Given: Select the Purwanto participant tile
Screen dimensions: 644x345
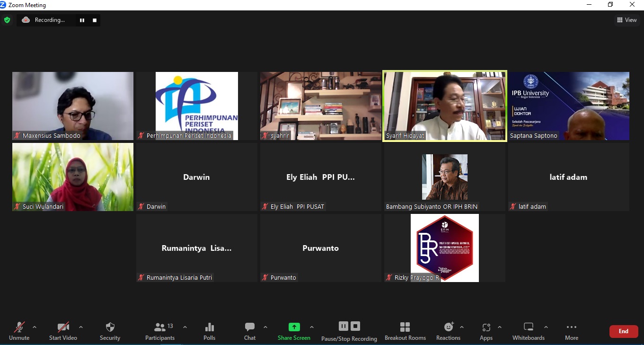Looking at the screenshot, I should click(x=321, y=248).
